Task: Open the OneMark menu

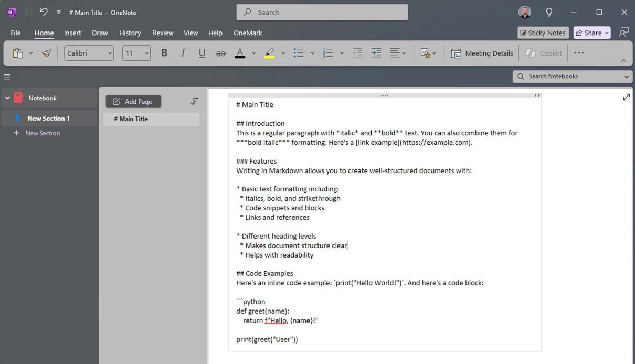Action: tap(247, 33)
